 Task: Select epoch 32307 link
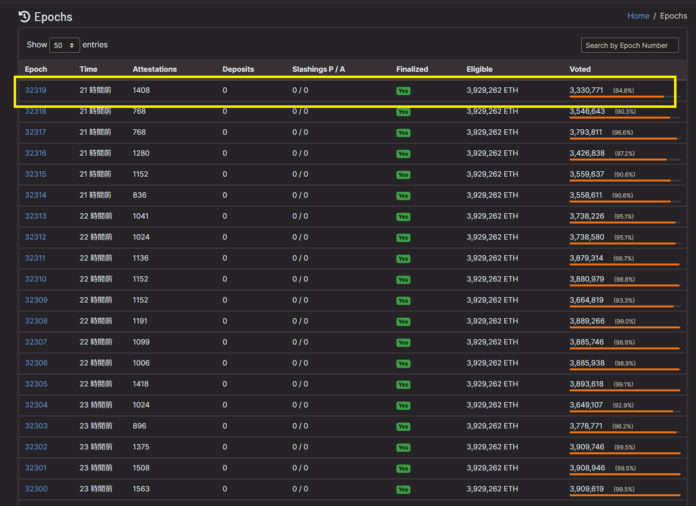(x=36, y=342)
